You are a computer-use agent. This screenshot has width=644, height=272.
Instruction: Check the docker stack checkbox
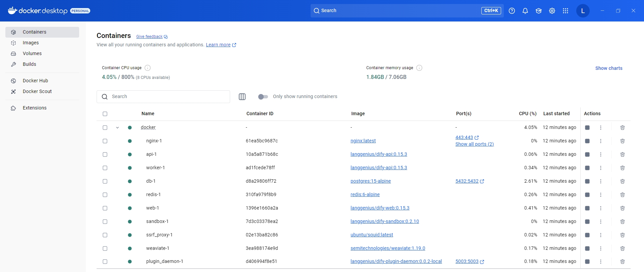[105, 128]
